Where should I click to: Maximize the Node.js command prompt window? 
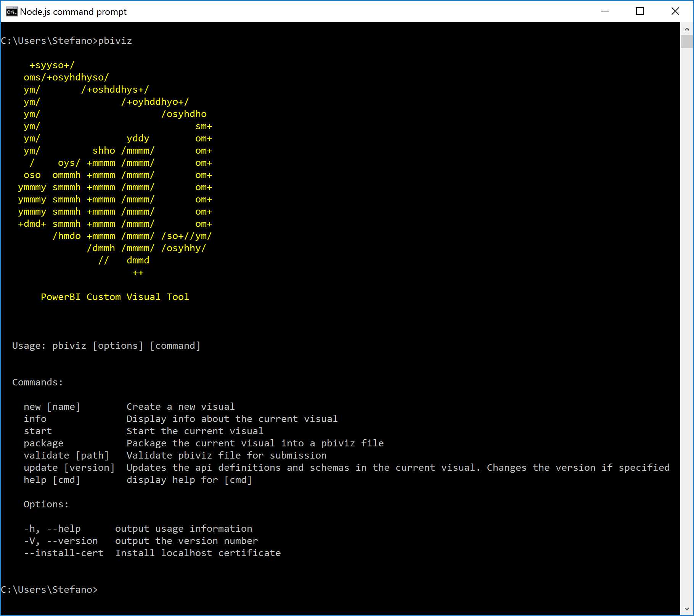pos(640,11)
